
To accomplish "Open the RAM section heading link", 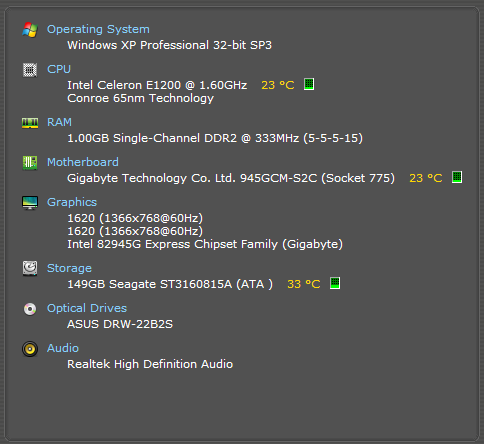I will coord(59,122).
